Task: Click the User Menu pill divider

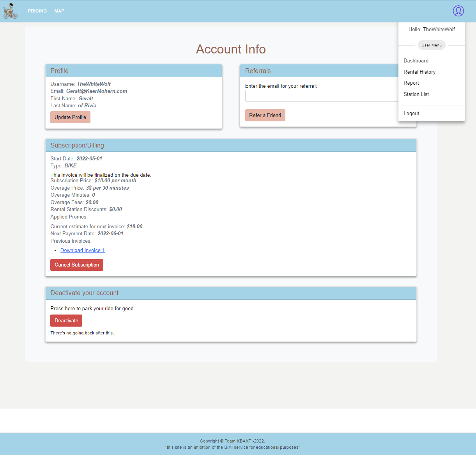Action: pyautogui.click(x=432, y=45)
